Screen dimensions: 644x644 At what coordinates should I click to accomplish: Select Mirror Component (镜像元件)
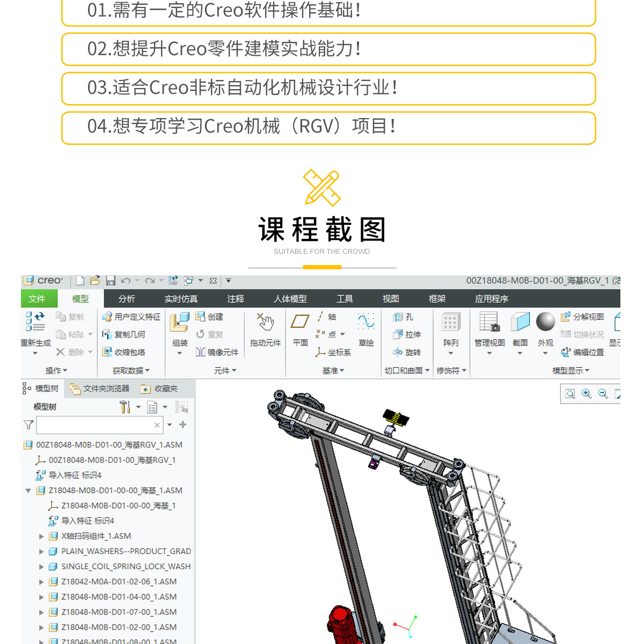(217, 352)
